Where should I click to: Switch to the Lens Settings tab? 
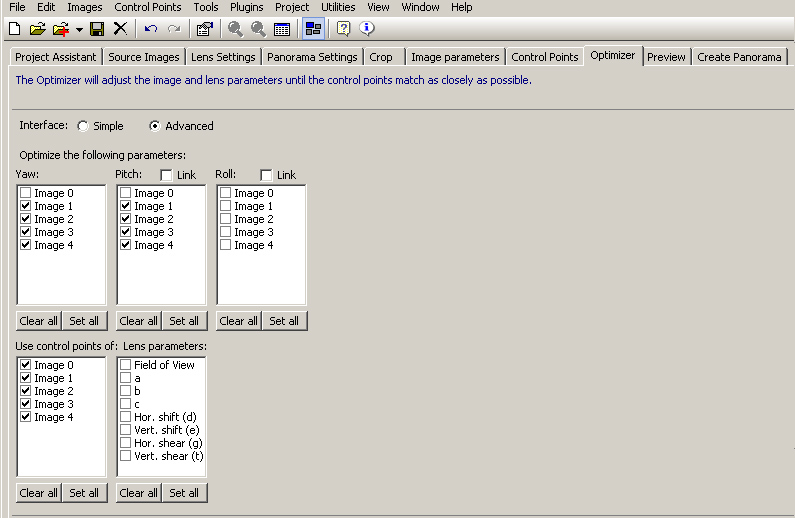tap(223, 57)
